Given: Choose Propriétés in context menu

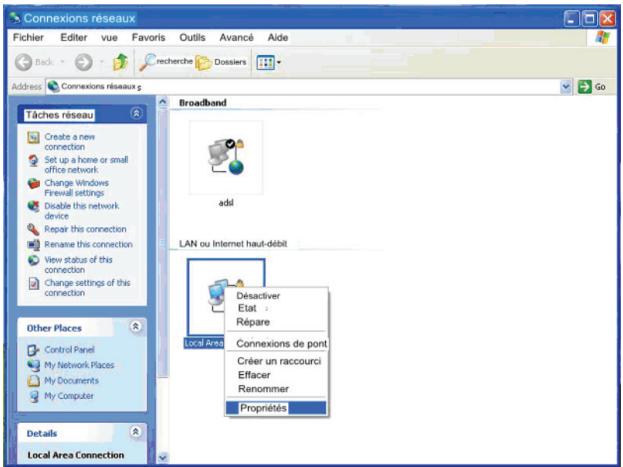Looking at the screenshot, I should point(276,408).
